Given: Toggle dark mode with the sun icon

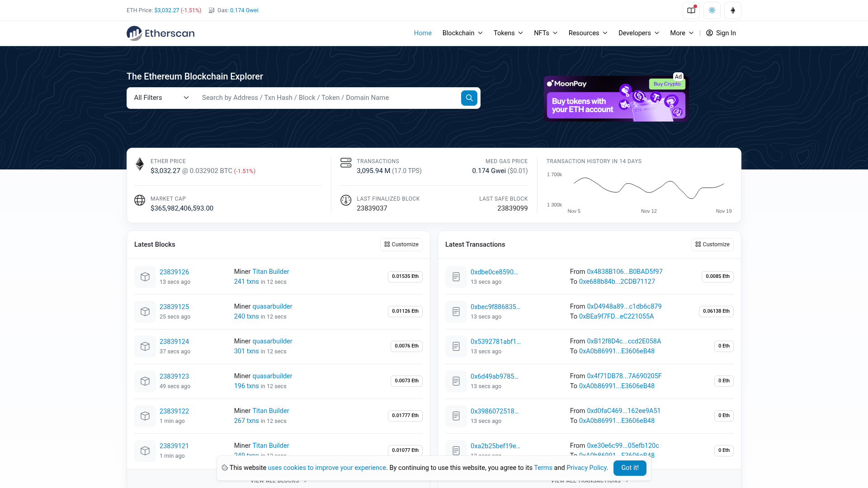Looking at the screenshot, I should [712, 10].
